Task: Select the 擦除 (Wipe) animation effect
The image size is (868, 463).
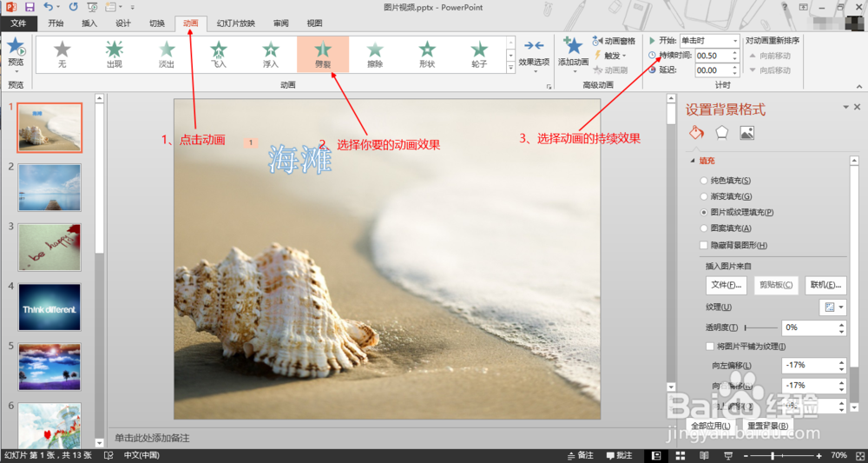Action: [375, 54]
